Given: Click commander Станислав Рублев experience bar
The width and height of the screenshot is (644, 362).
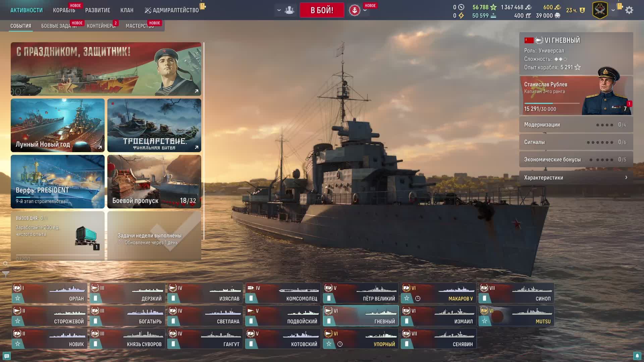Looking at the screenshot, I should tap(552, 104).
